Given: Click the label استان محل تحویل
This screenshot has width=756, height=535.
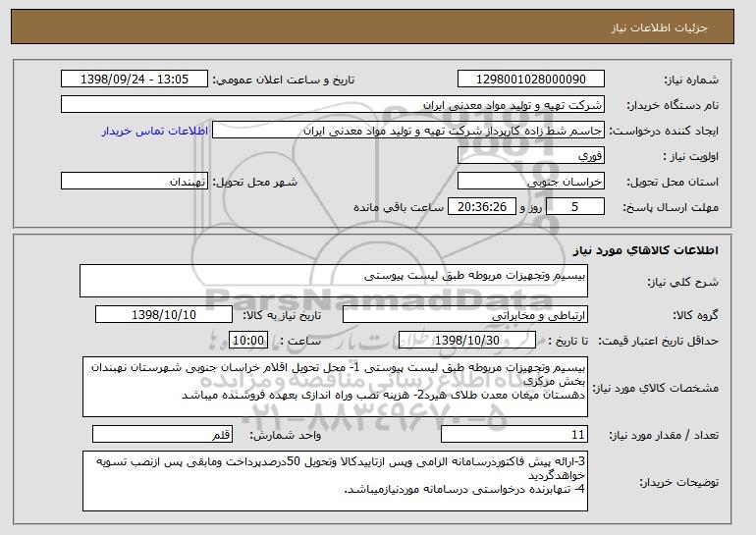Looking at the screenshot, I should pyautogui.click(x=673, y=183).
